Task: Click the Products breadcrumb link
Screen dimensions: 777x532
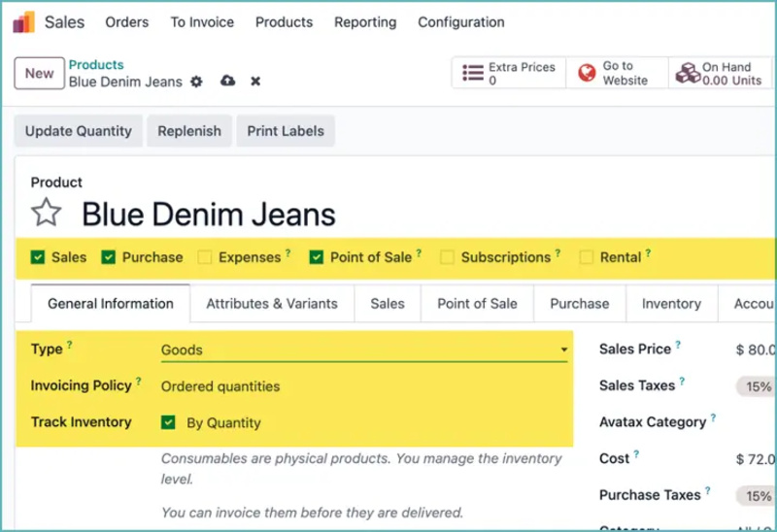Action: [96, 64]
